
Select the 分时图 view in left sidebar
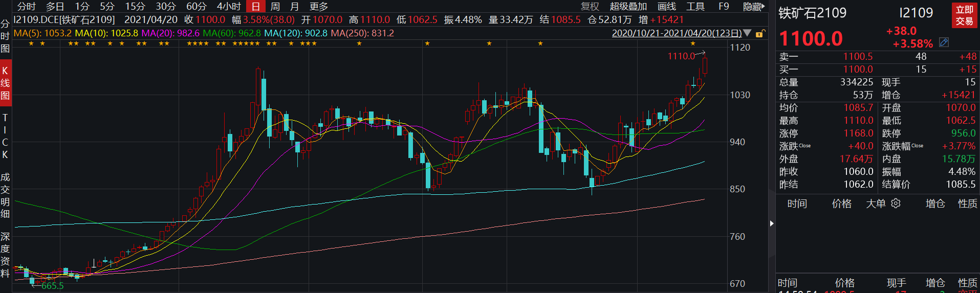tap(5, 36)
